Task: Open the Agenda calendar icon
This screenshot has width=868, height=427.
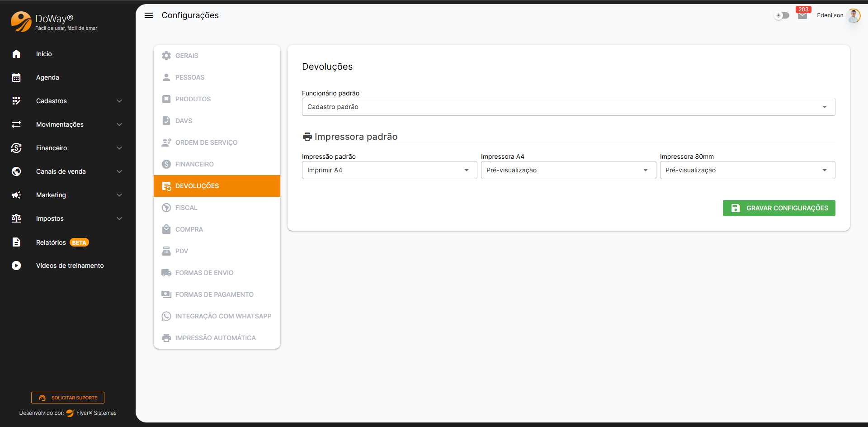Action: pyautogui.click(x=16, y=77)
